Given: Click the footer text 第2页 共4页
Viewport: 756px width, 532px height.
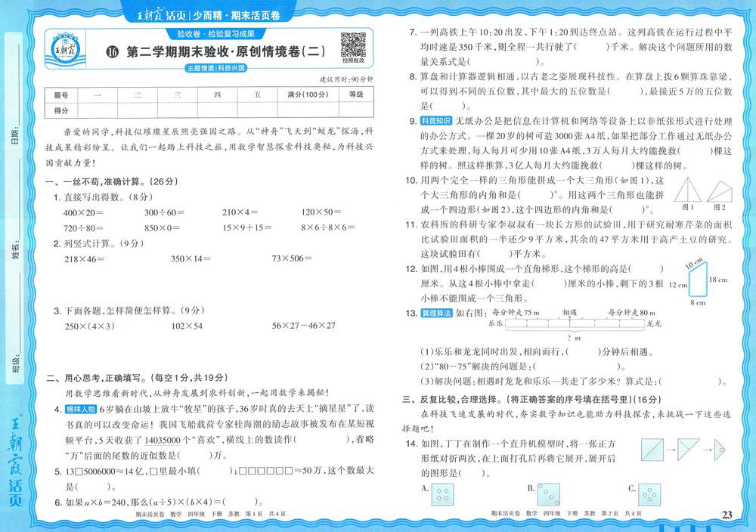Looking at the screenshot, I should point(621,514).
